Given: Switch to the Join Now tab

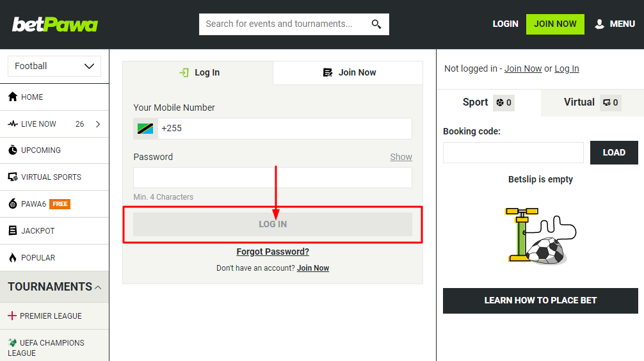Looking at the screenshot, I should tap(348, 73).
